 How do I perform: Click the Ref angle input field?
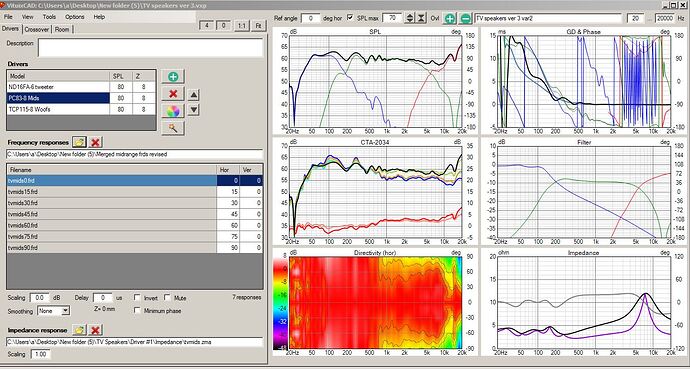tap(311, 18)
